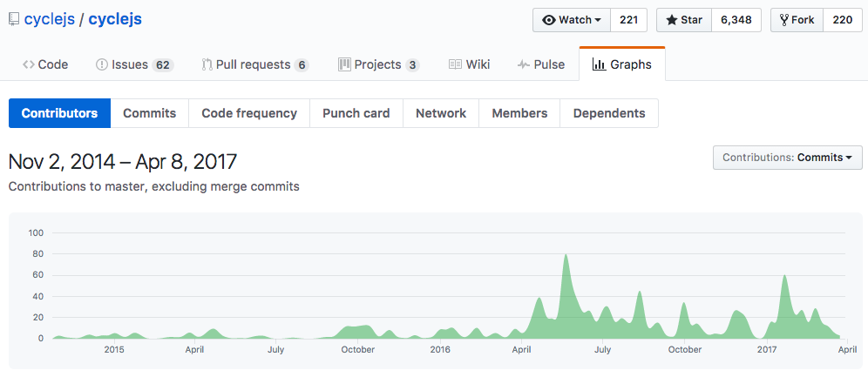Click the Graphs bar chart icon
The height and width of the screenshot is (377, 868).
click(x=599, y=64)
